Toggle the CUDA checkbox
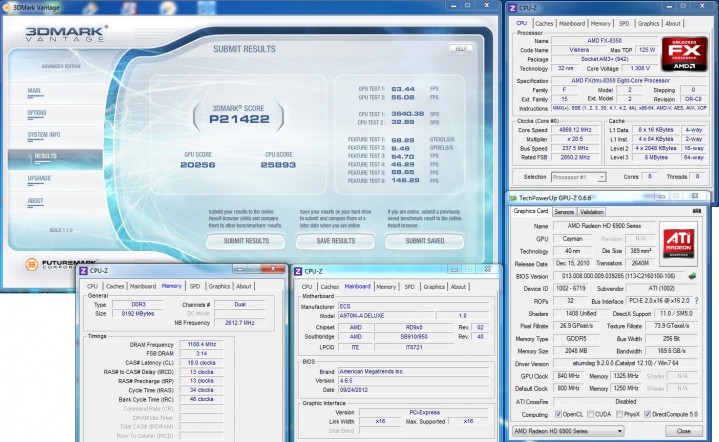This screenshot has height=442, width=719. 591,414
